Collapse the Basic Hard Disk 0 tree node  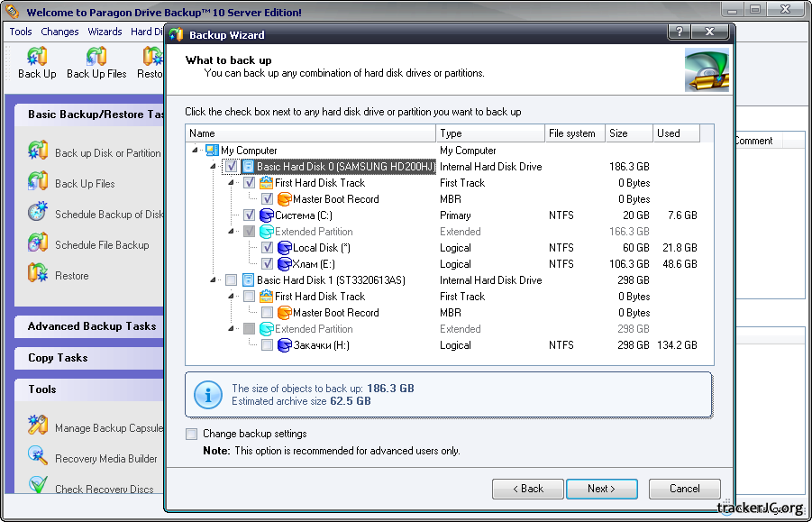(x=214, y=167)
